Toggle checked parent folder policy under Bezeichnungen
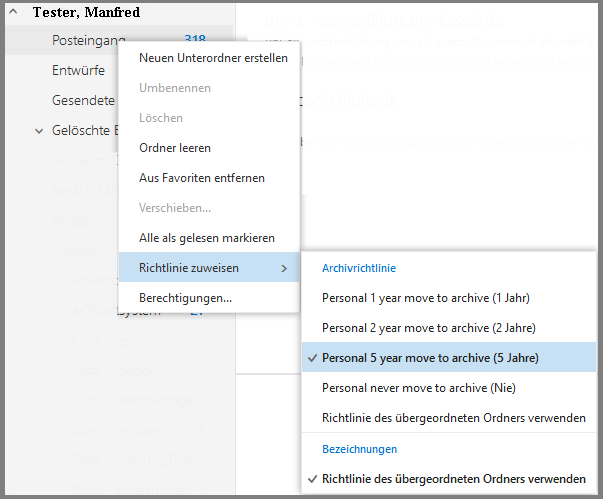 [454, 479]
